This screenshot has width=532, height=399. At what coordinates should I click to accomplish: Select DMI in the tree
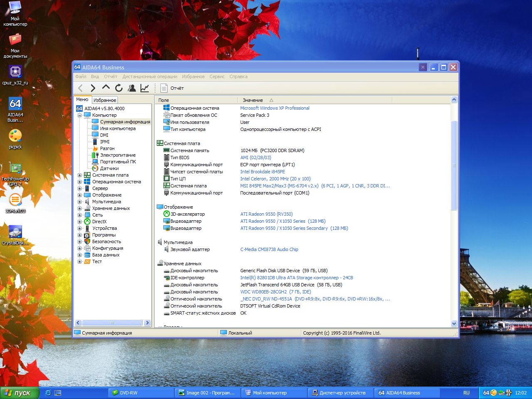click(104, 135)
